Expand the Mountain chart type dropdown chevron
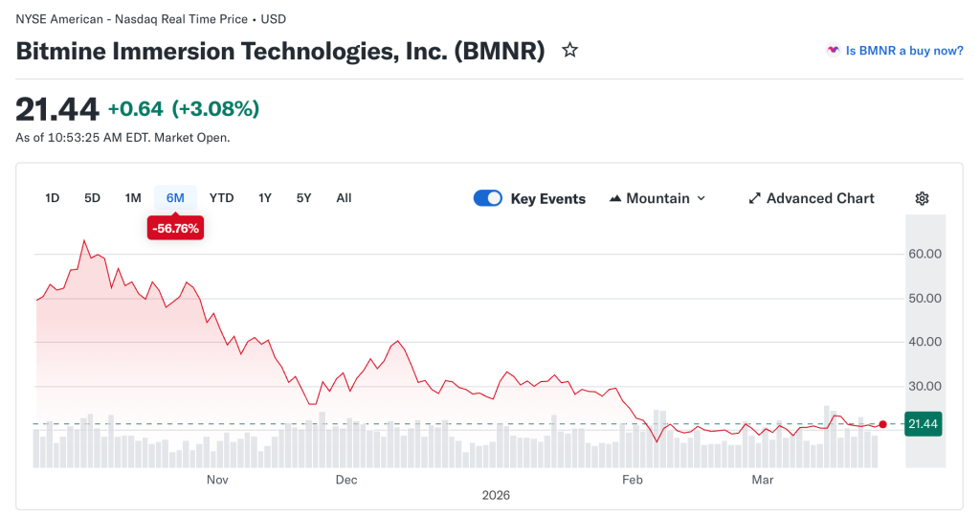Screen dimensions: 980x518 (702, 198)
